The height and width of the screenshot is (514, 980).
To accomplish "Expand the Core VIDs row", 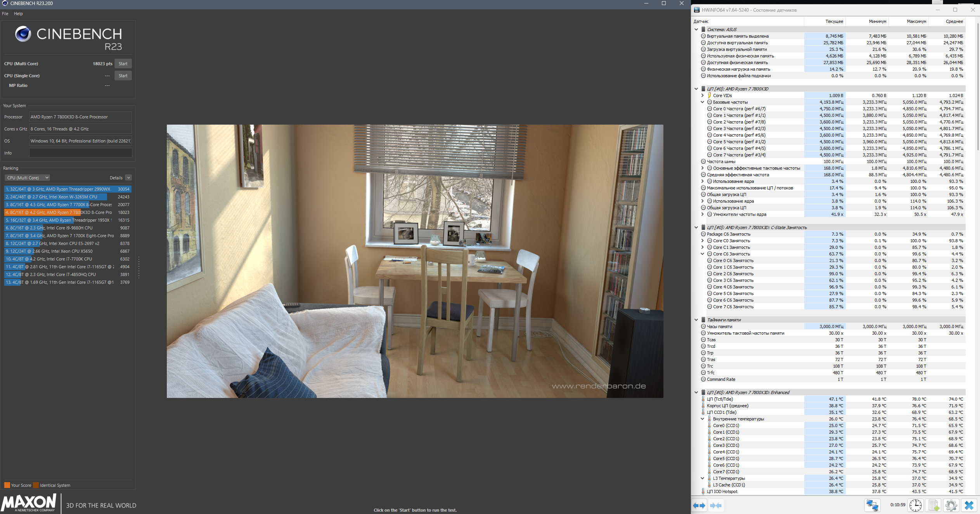I will click(x=702, y=96).
